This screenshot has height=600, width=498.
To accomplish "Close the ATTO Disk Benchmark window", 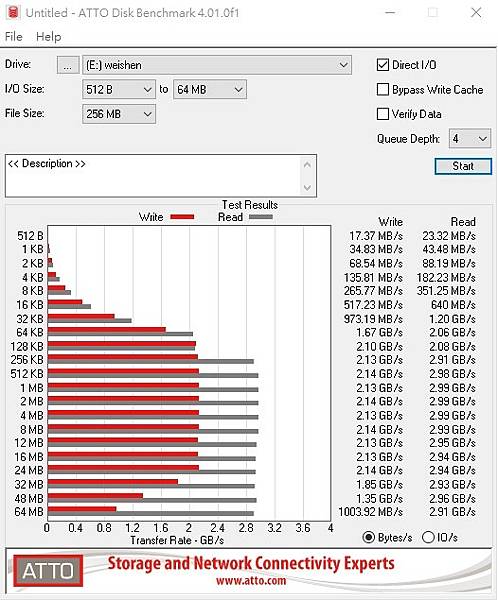I will pyautogui.click(x=476, y=13).
